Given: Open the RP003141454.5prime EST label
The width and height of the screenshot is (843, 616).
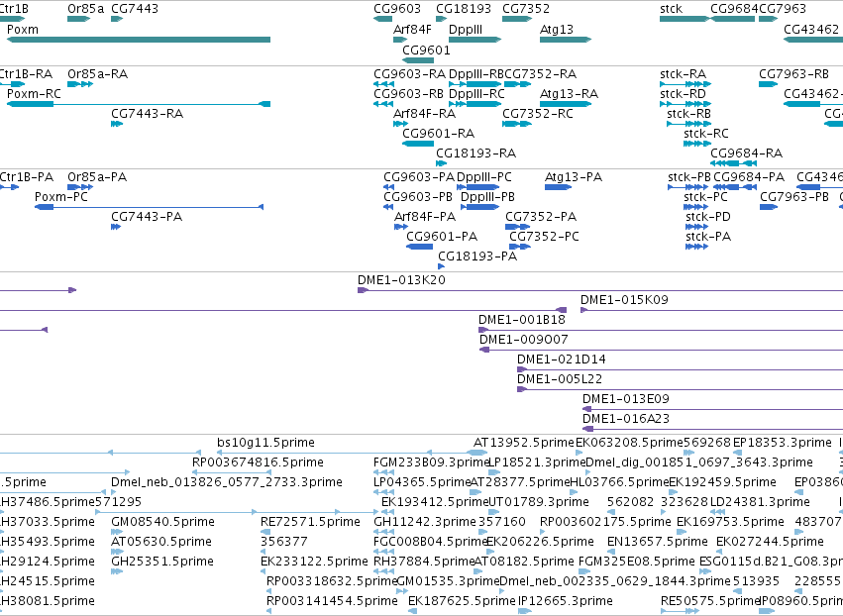Looking at the screenshot, I should coord(332,601).
